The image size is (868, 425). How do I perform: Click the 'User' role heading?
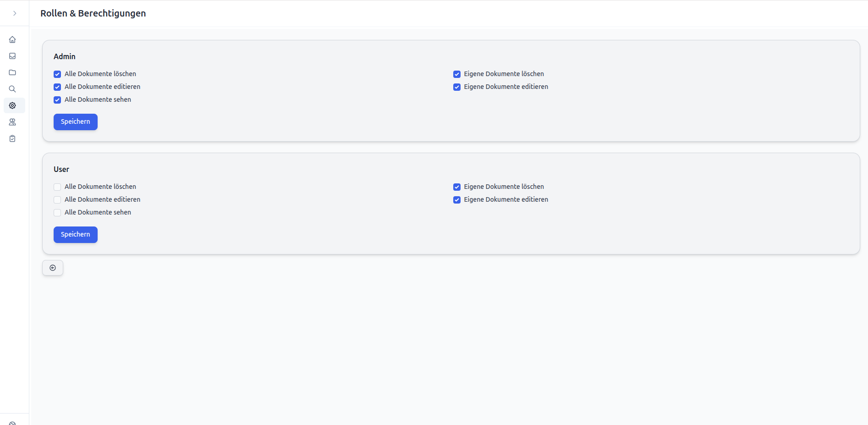pos(61,169)
